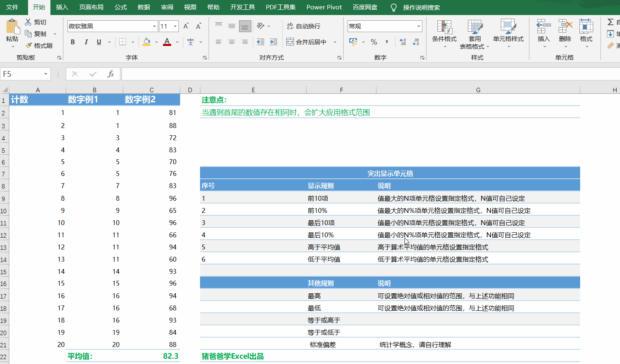Toggle underline formatting
Screen dimensions: 620x364
click(99, 42)
